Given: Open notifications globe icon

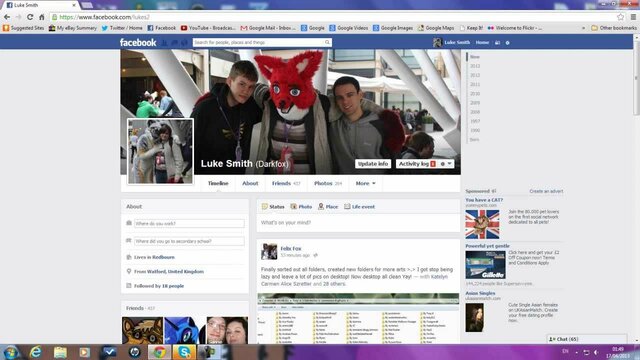Looking at the screenshot, I should tap(184, 42).
